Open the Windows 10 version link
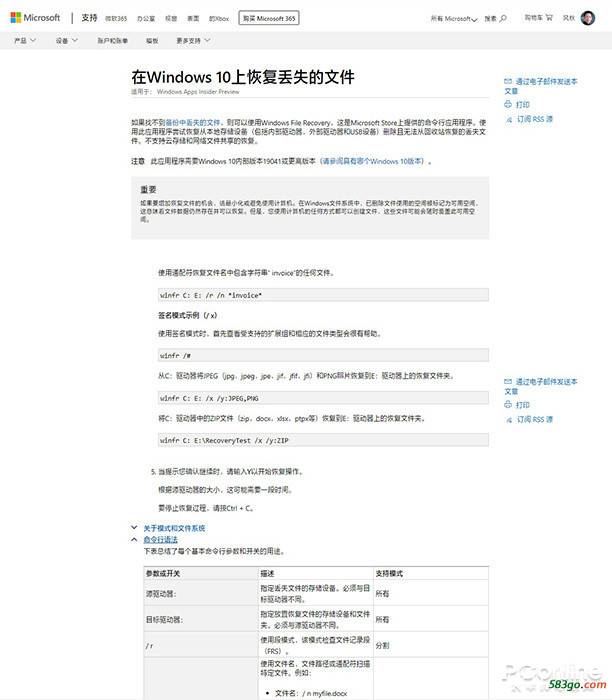Image resolution: width=612 pixels, height=700 pixels. pyautogui.click(x=372, y=161)
